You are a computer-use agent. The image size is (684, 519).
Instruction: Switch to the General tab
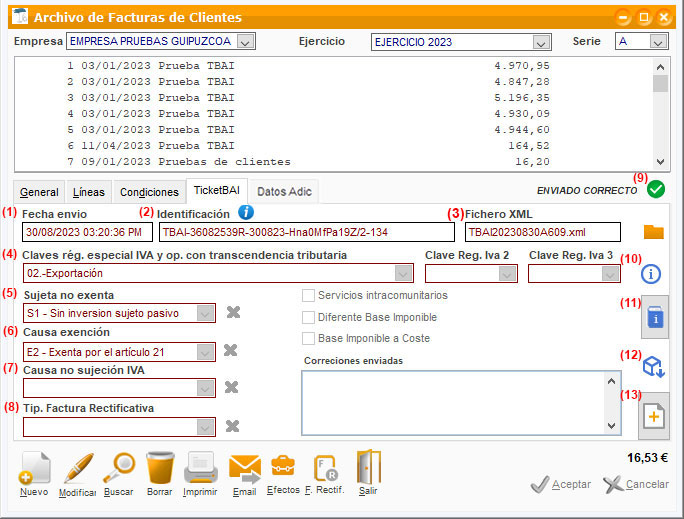(x=39, y=192)
